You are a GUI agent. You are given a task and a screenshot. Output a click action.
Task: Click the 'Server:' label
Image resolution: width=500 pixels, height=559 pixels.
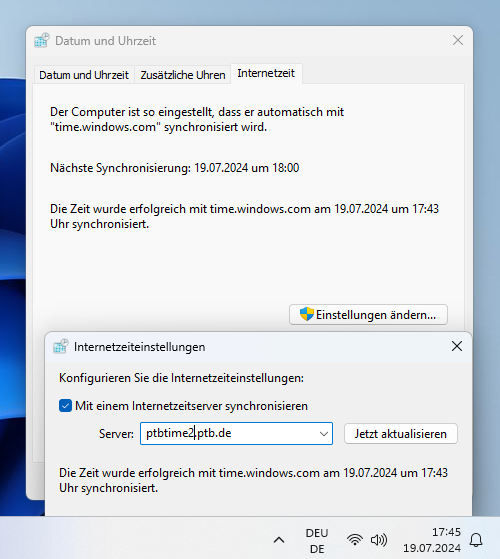point(116,434)
